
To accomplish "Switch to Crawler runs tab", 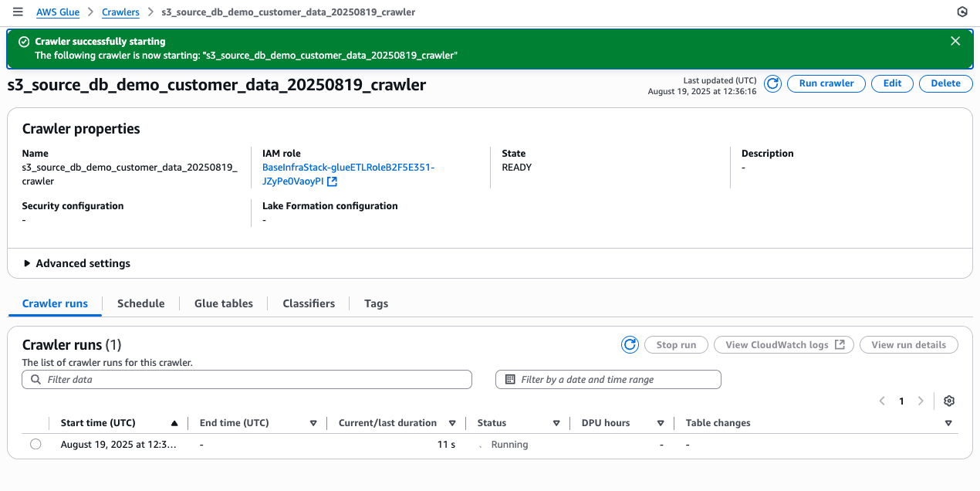I will pos(55,303).
